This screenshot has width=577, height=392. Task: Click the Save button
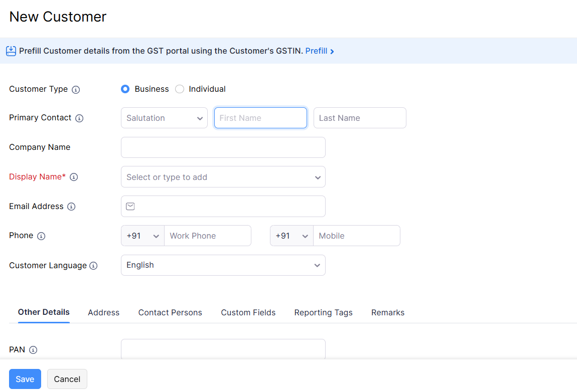tap(25, 379)
